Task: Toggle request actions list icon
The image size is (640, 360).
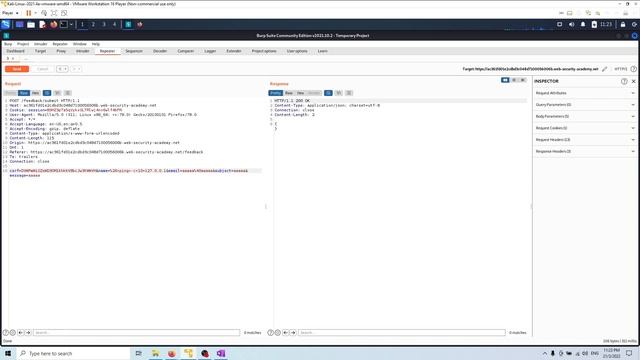Action: coord(47,93)
